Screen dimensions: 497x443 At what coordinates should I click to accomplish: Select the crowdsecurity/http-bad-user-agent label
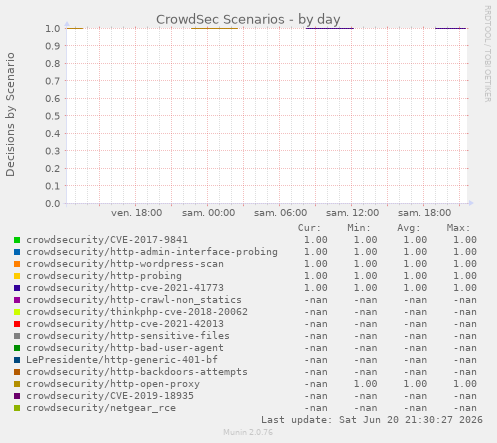[x=125, y=348]
